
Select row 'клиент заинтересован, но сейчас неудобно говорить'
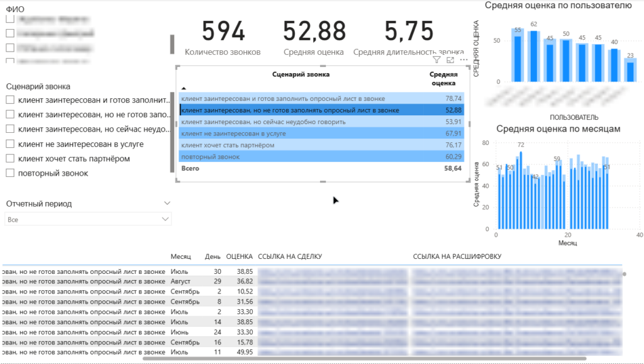tap(321, 122)
